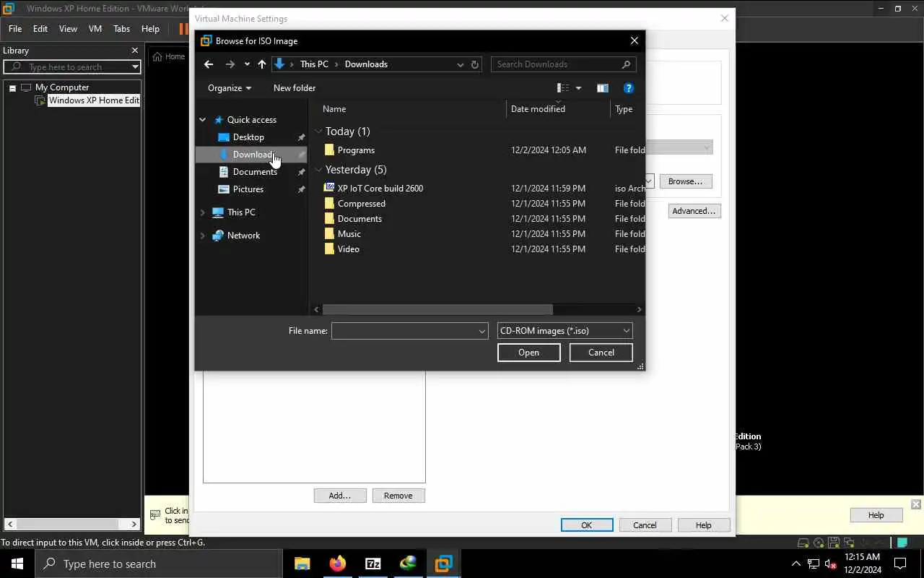Open 7-Zip from taskbar
This screenshot has height=578, width=924.
coord(372,564)
